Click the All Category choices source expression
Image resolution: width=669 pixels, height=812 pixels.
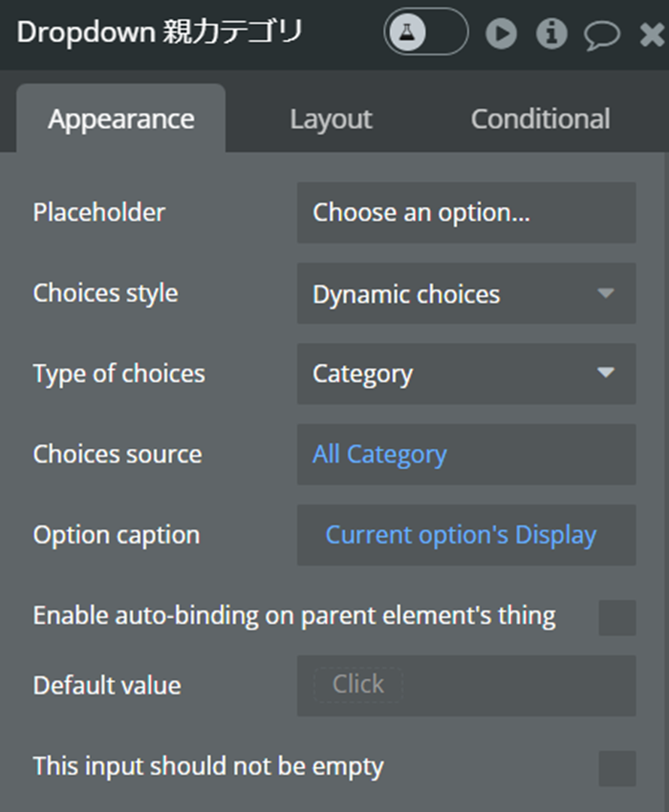click(x=379, y=455)
